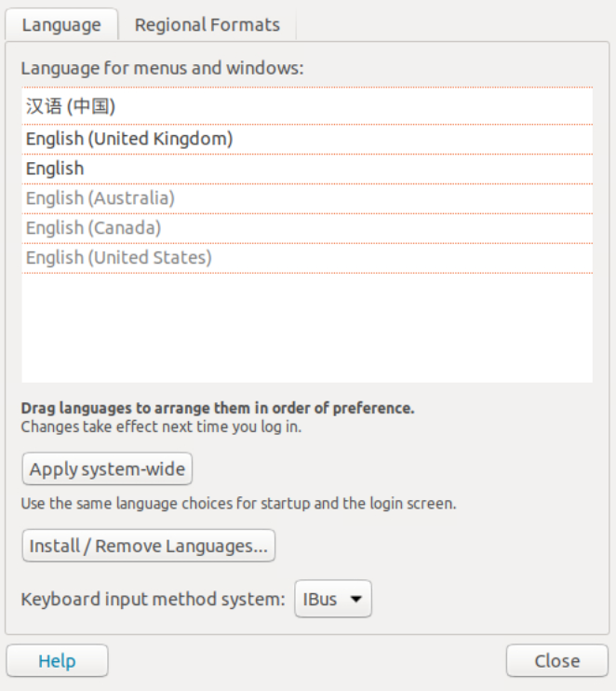The width and height of the screenshot is (616, 691).
Task: Pick English (Canada) from the list
Action: tap(94, 228)
